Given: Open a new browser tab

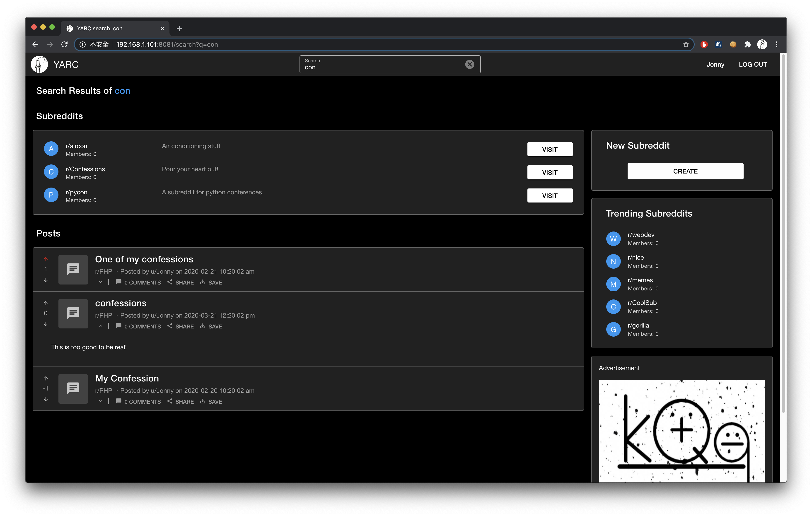Looking at the screenshot, I should pos(179,28).
